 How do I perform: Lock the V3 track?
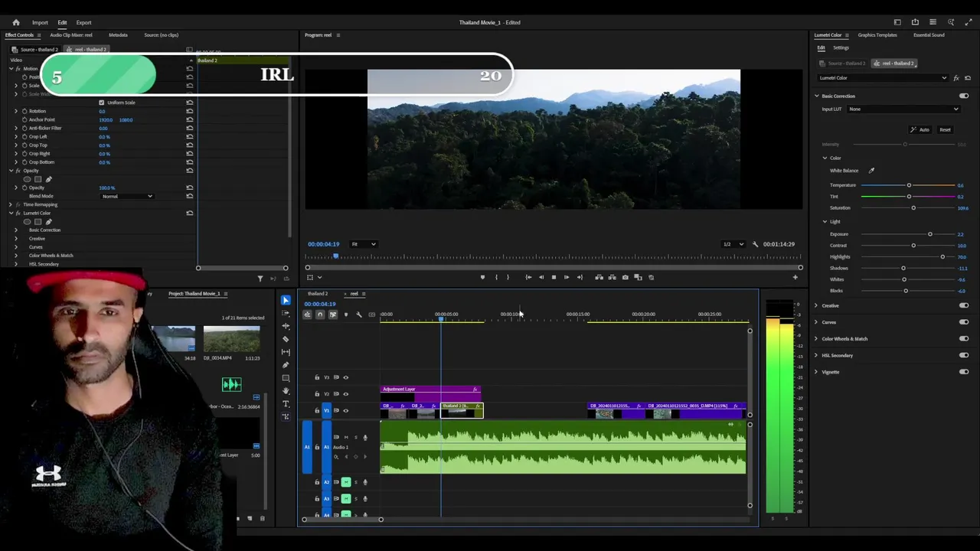click(317, 377)
